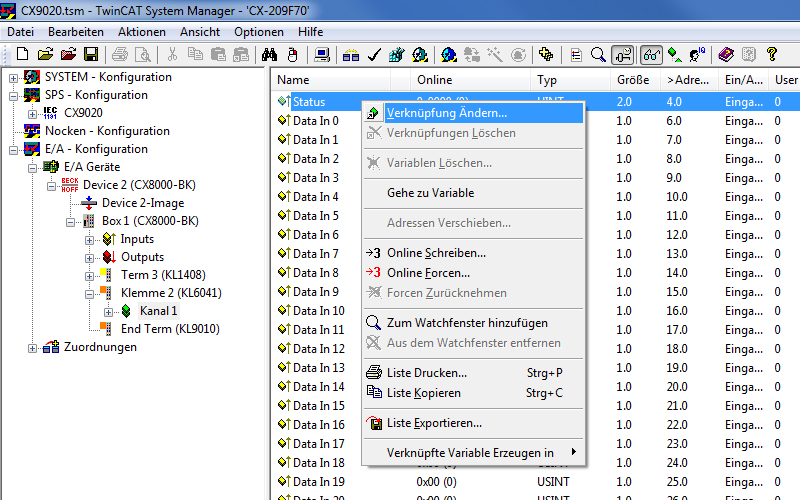The image size is (800, 500).
Task: Select Zum Watchfenster hinzufügen
Action: point(473,323)
